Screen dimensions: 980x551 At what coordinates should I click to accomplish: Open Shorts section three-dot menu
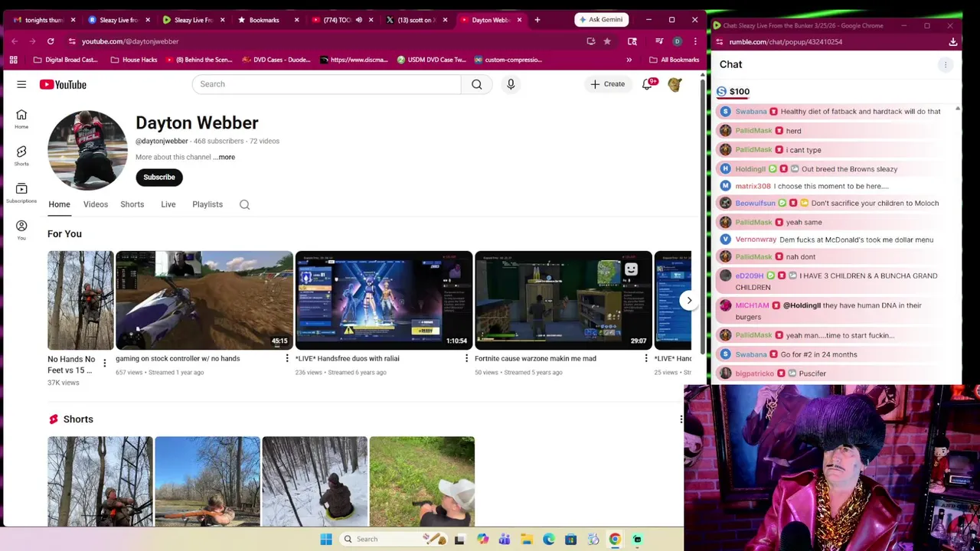pyautogui.click(x=681, y=419)
